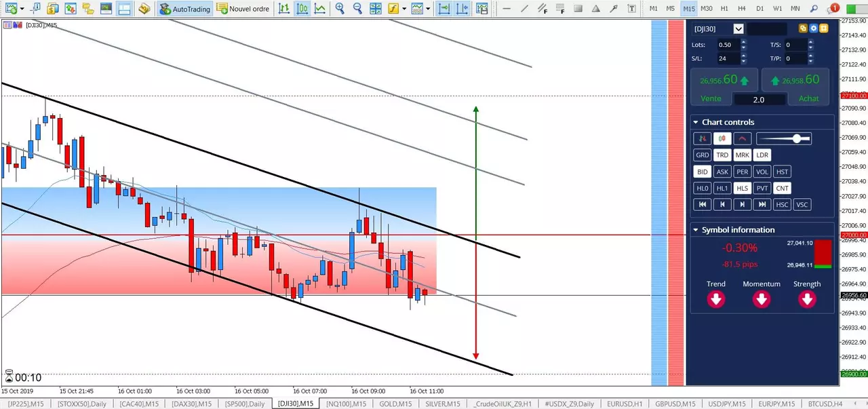Switch to line chart display
The height and width of the screenshot is (409, 868).
(x=319, y=9)
